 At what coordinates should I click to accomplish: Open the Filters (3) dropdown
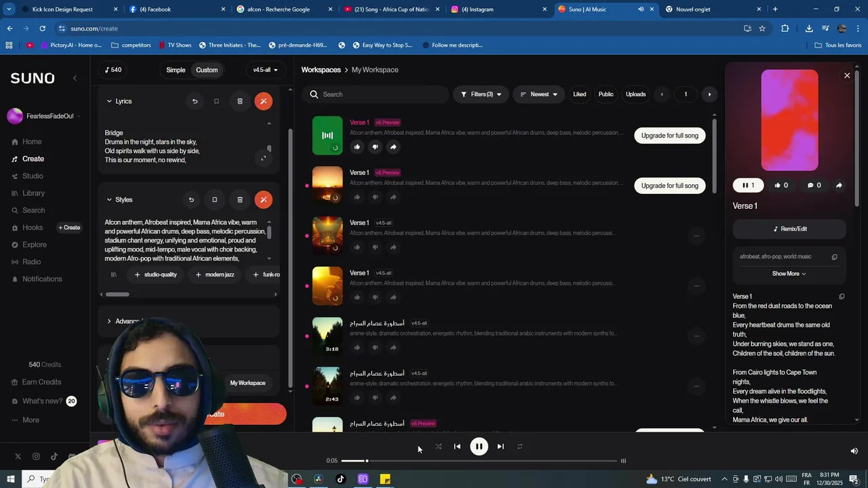click(x=481, y=94)
